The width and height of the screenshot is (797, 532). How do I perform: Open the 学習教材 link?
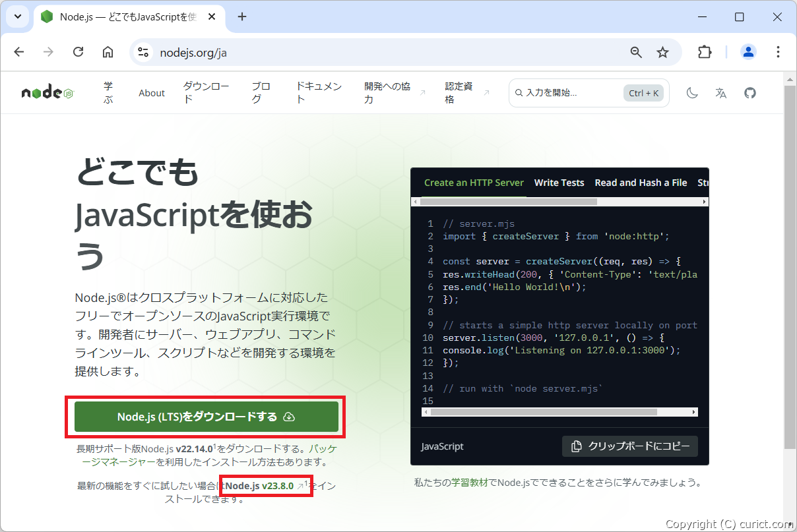[x=470, y=483]
